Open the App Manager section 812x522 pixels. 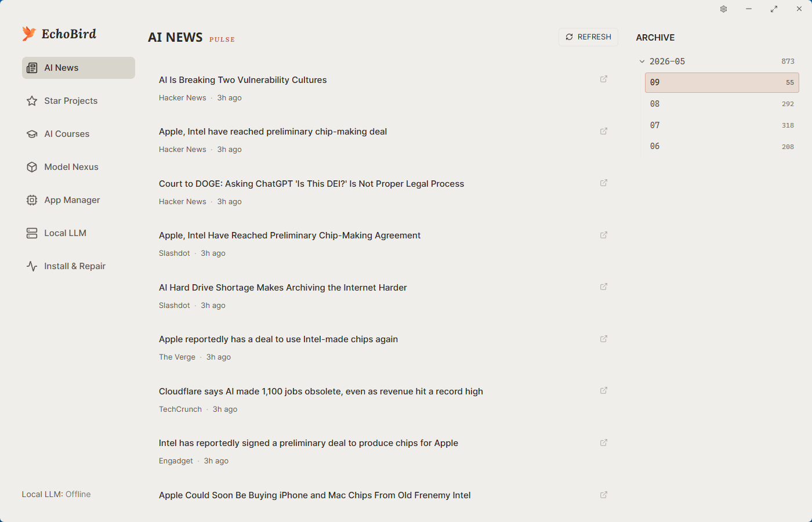coord(72,200)
